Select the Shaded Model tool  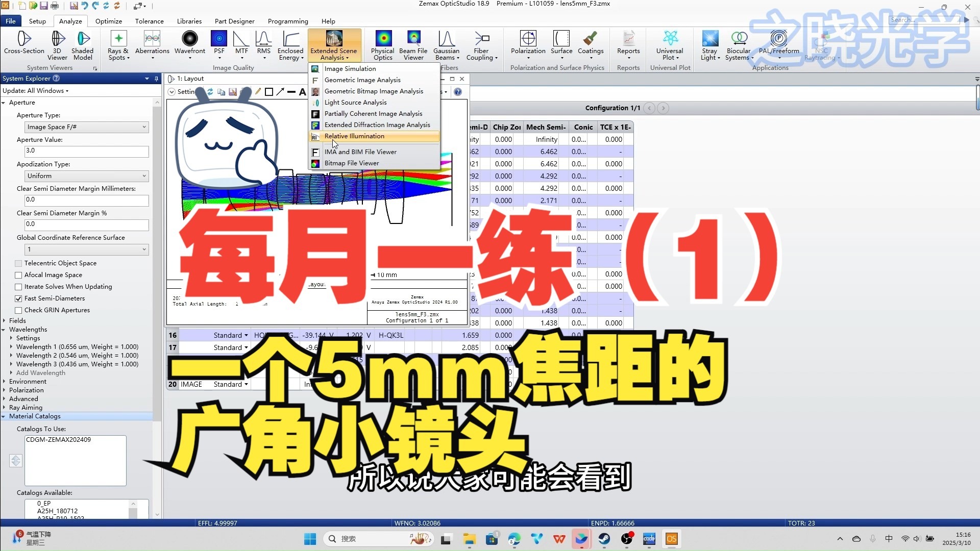click(x=83, y=46)
